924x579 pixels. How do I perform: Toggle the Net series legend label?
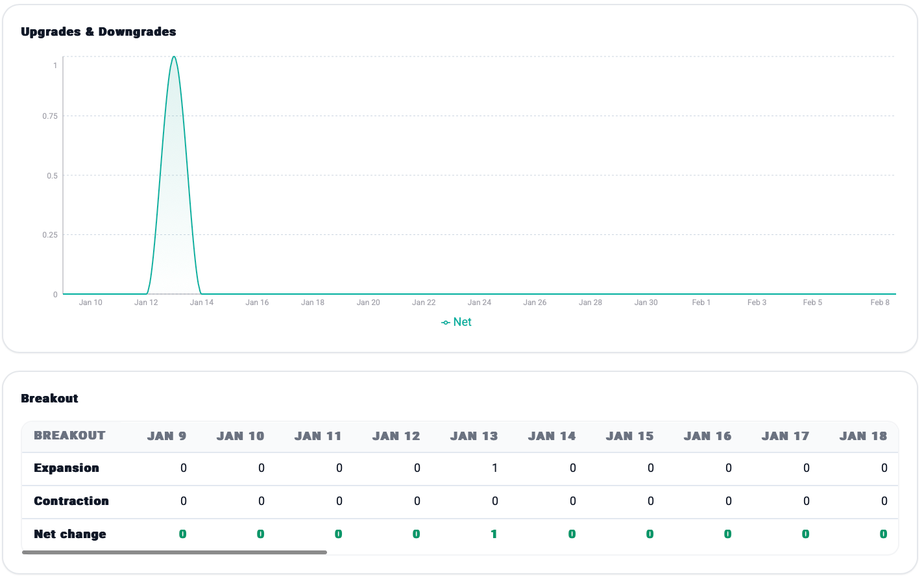point(462,322)
